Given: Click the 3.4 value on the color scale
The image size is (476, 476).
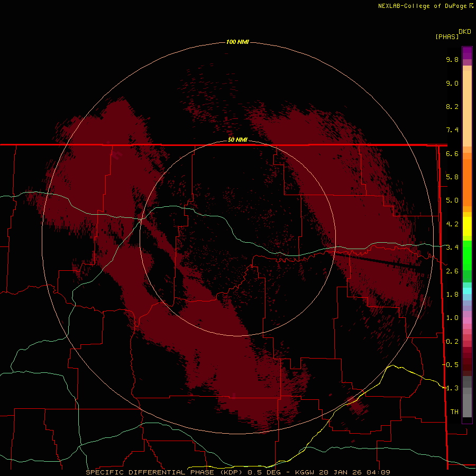Looking at the screenshot, I should pos(452,248).
